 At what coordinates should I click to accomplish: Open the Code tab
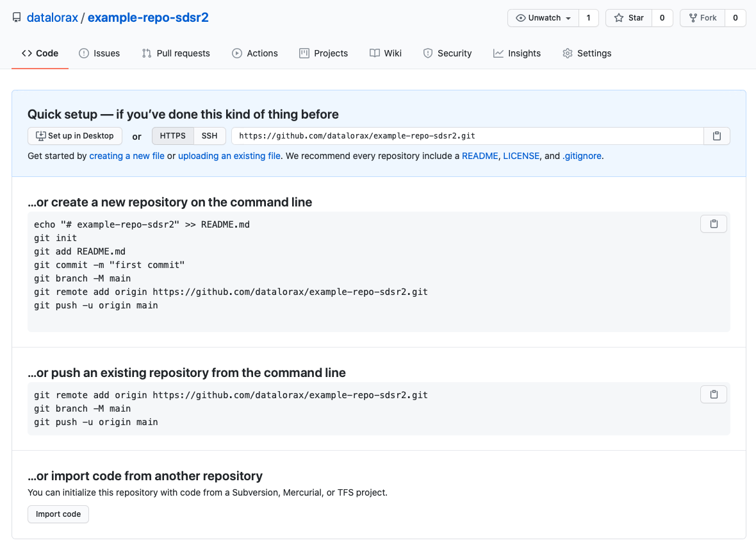(40, 53)
